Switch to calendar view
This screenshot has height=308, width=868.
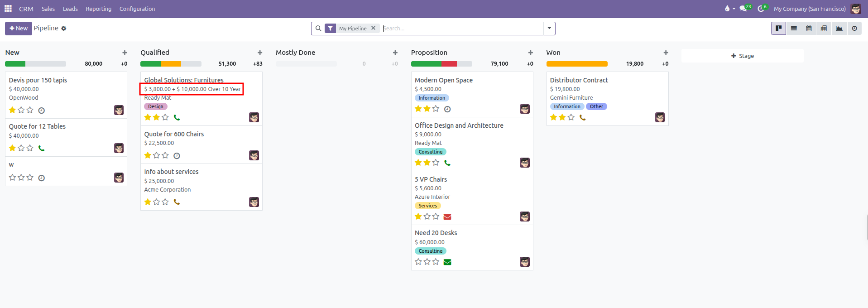point(809,29)
